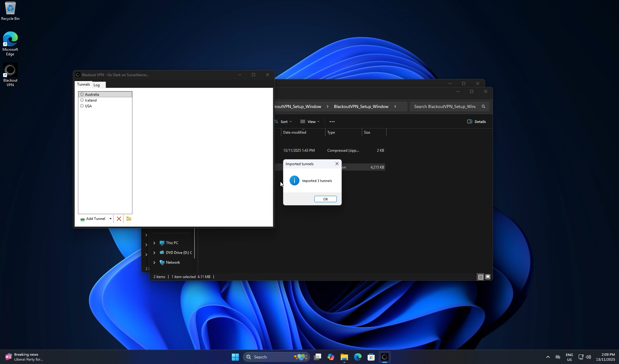Open Copilot from the taskbar
Image resolution: width=619 pixels, height=364 pixels.
pyautogui.click(x=331, y=357)
